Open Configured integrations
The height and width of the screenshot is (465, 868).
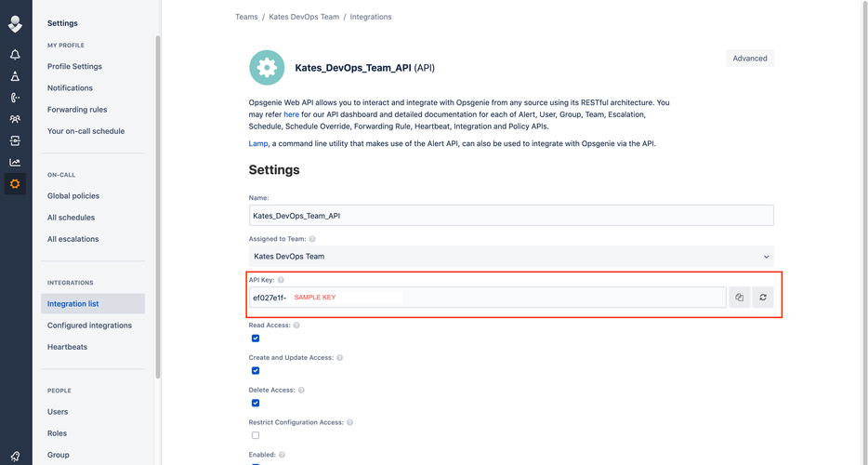pos(89,325)
